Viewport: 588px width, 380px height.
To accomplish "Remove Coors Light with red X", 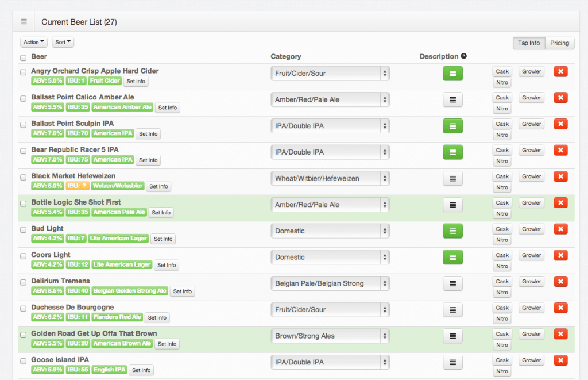I will pos(560,255).
